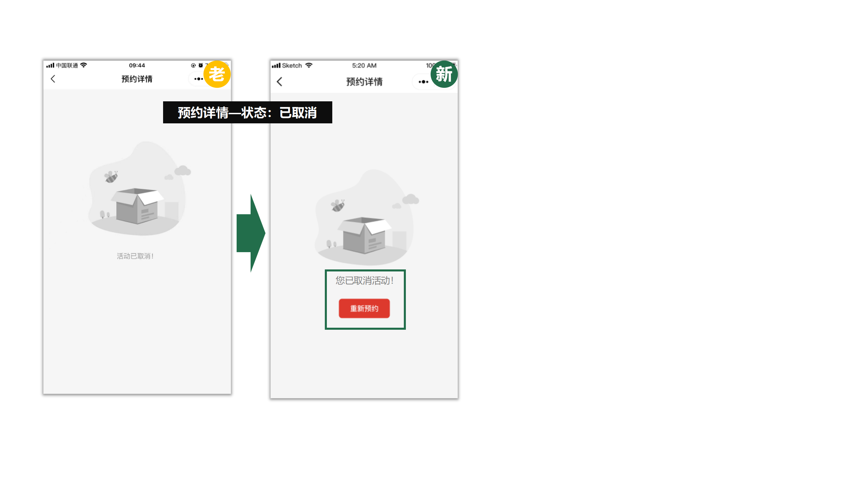Select the black 预约详情—状态：已取消 banner
The height and width of the screenshot is (488, 868).
coord(248,113)
